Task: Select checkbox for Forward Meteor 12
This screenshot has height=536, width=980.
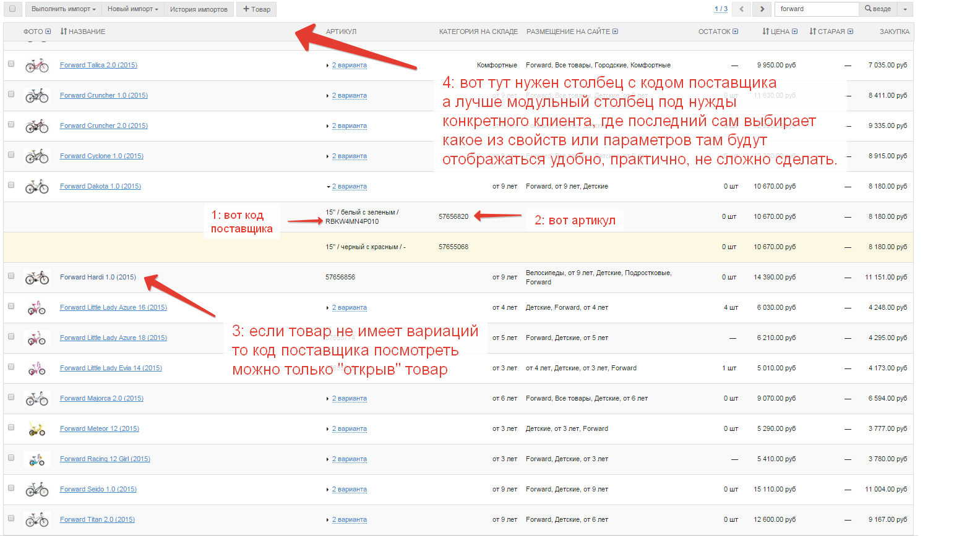Action: coord(11,427)
